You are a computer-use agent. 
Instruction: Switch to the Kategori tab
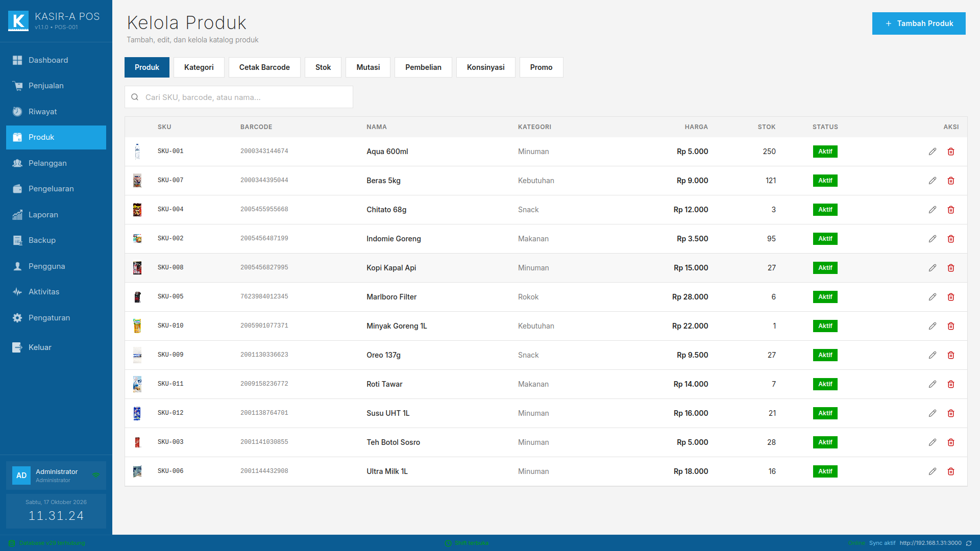pos(199,67)
